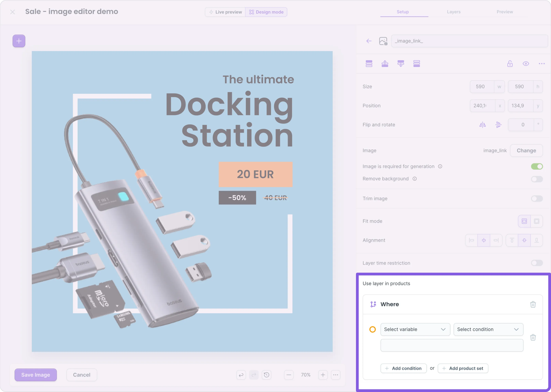551x392 pixels.
Task: Select the contain fit mode
Action: pos(524,221)
